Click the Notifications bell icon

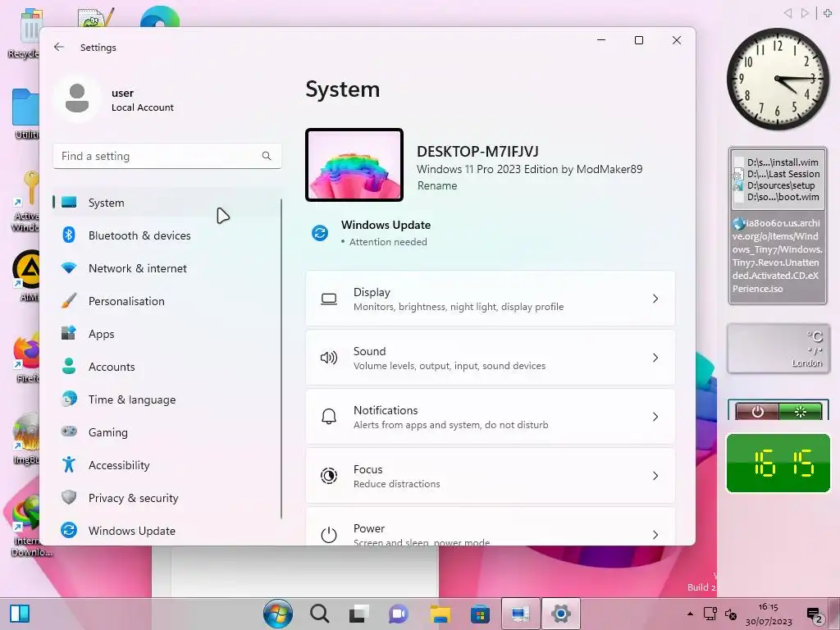(329, 416)
